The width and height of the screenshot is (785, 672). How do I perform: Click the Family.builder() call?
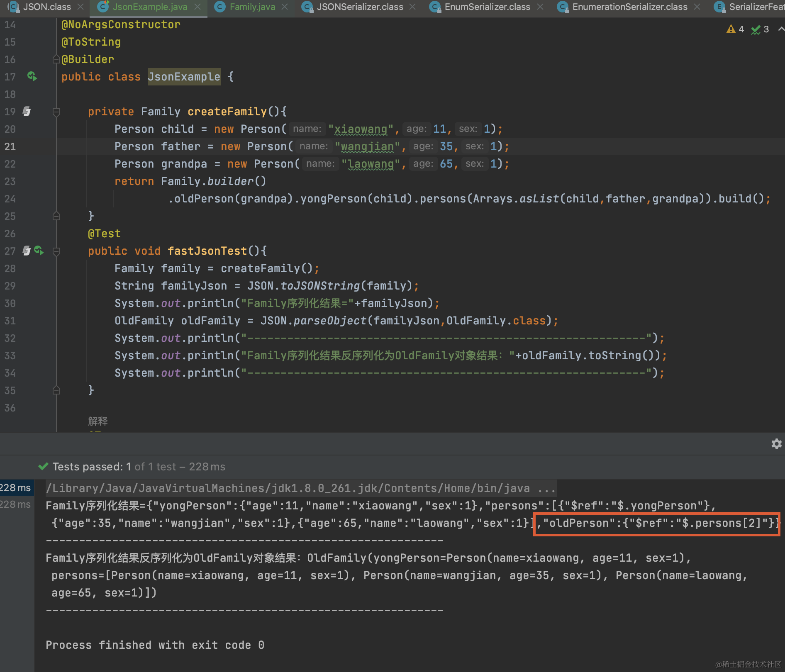213,181
